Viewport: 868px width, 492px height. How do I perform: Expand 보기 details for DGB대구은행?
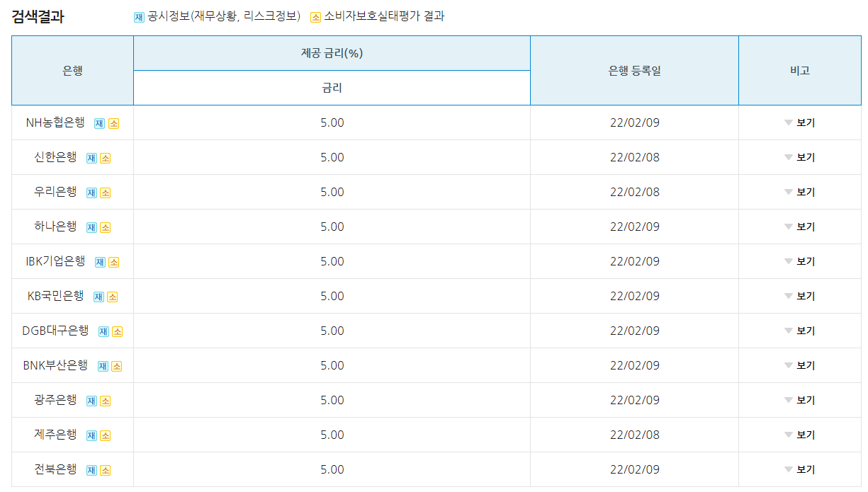point(799,331)
